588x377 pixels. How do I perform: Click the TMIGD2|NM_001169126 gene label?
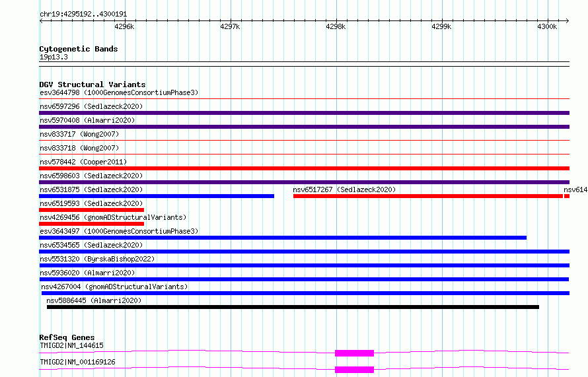coord(77,362)
